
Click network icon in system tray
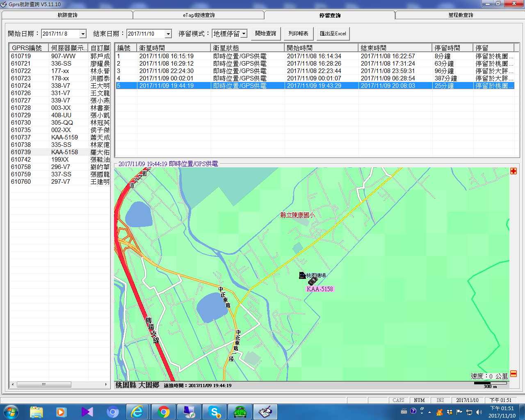tap(469, 412)
